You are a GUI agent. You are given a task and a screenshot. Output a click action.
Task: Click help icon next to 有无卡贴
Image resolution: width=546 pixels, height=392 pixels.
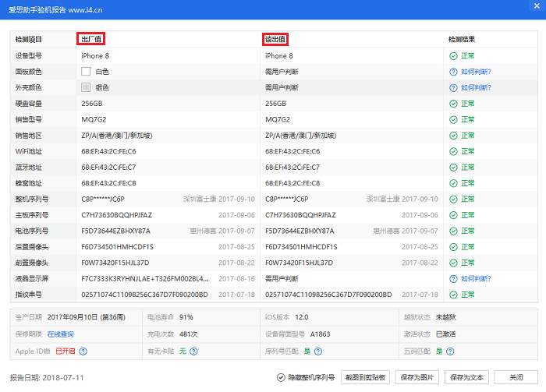click(x=193, y=351)
